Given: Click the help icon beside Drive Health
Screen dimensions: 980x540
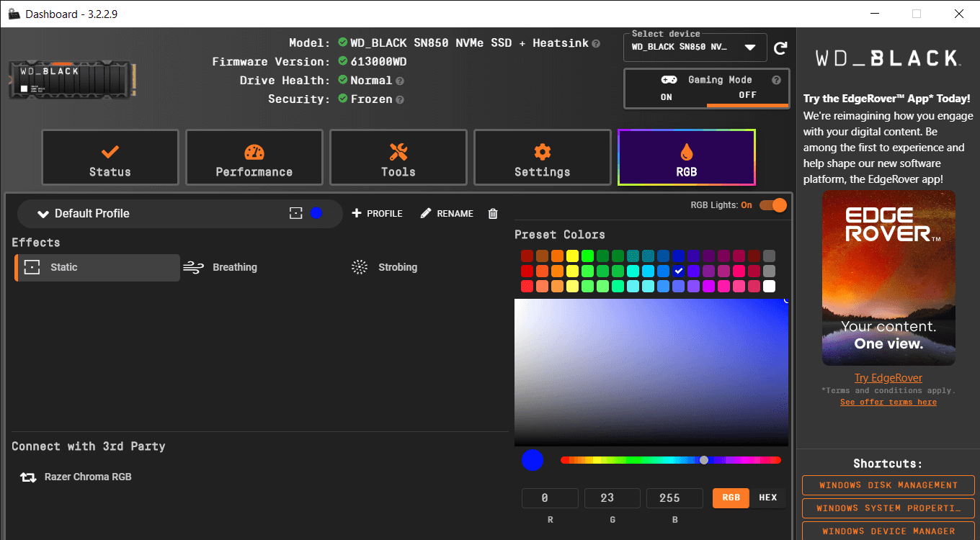Looking at the screenshot, I should (x=400, y=81).
